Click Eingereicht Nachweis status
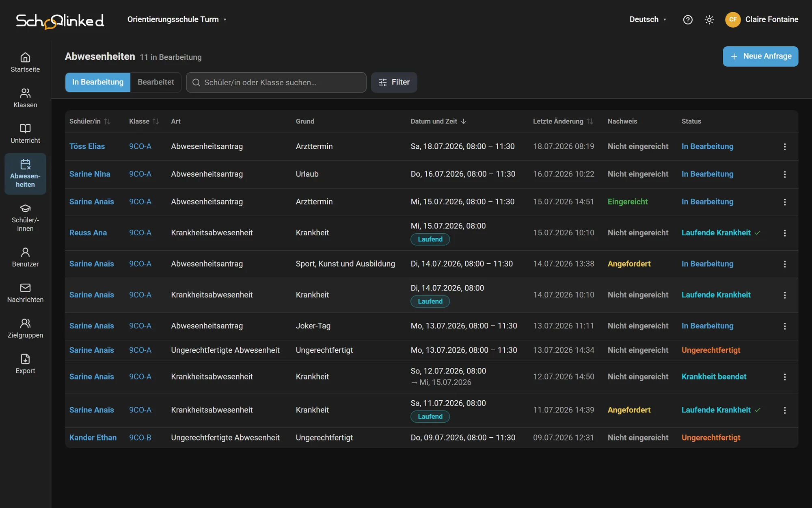 pyautogui.click(x=627, y=202)
